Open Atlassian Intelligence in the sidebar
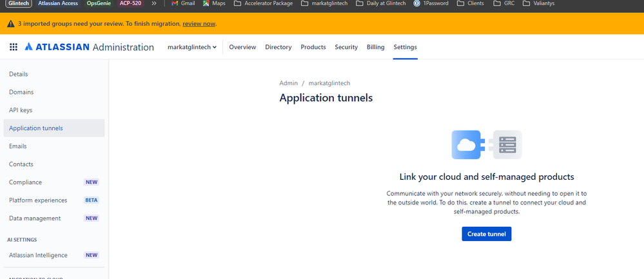 point(54,255)
